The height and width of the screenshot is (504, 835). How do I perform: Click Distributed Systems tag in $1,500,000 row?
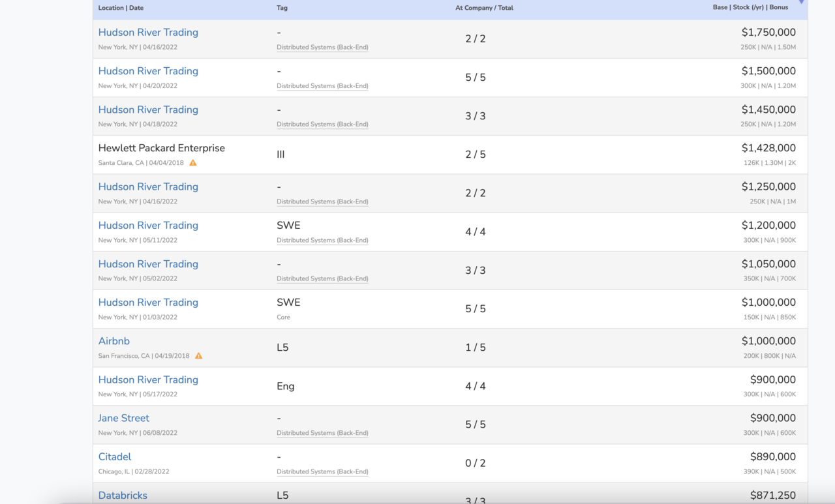pyautogui.click(x=322, y=86)
